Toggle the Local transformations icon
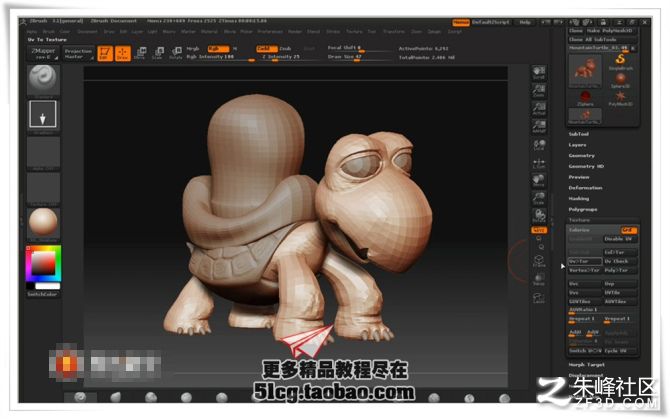670x419 pixels. point(539,145)
